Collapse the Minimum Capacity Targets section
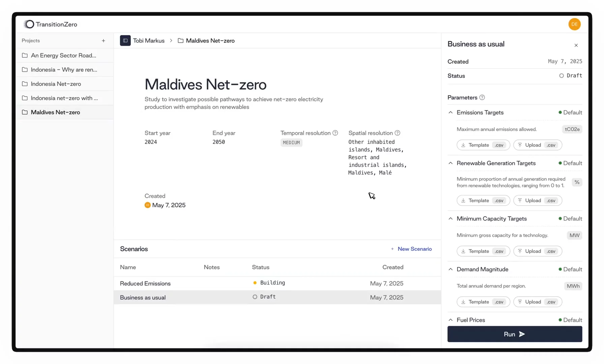 451,219
